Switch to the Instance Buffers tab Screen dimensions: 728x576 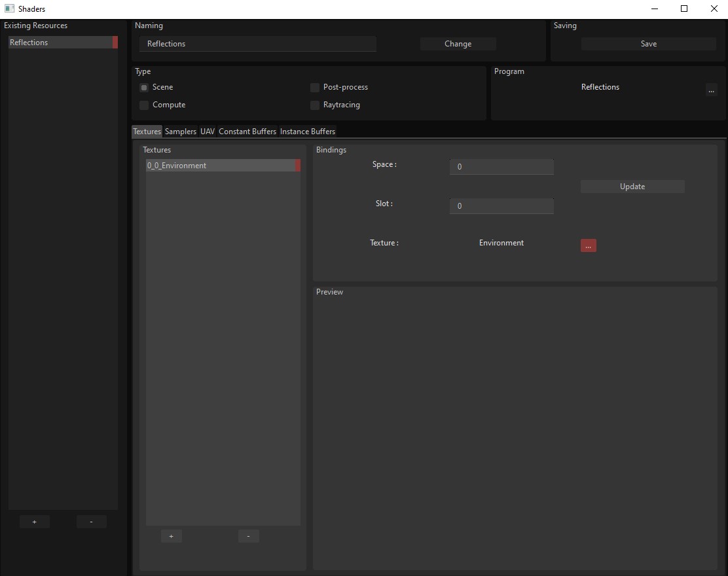point(307,132)
